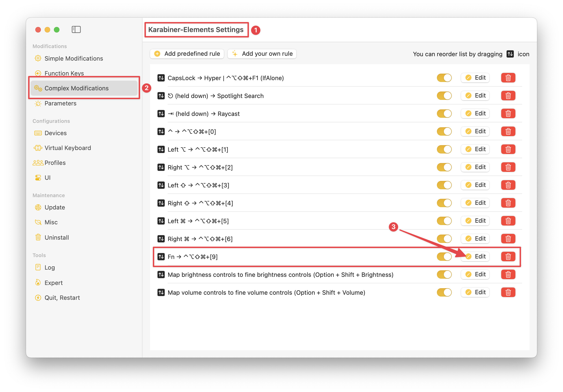Click Add predefined rule button
Image resolution: width=563 pixels, height=392 pixels.
pyautogui.click(x=187, y=54)
